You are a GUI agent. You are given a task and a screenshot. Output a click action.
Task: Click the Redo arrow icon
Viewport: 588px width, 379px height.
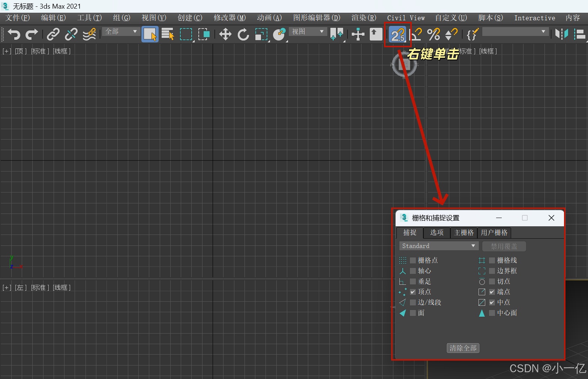(32, 35)
